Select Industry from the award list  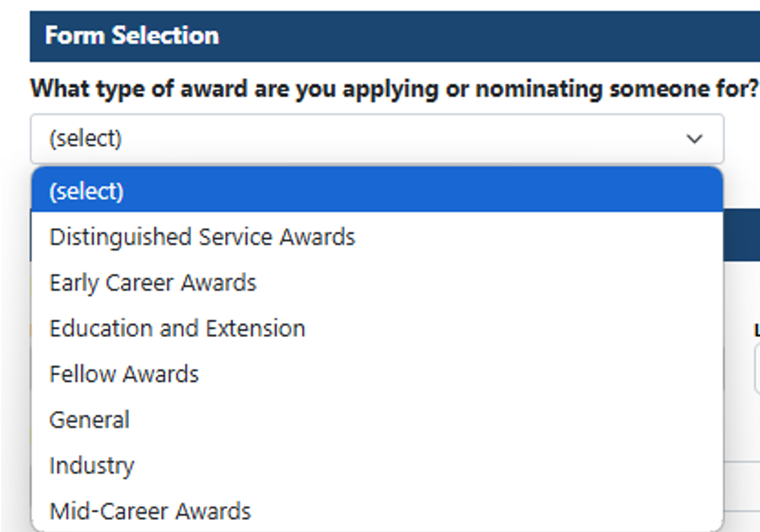92,465
